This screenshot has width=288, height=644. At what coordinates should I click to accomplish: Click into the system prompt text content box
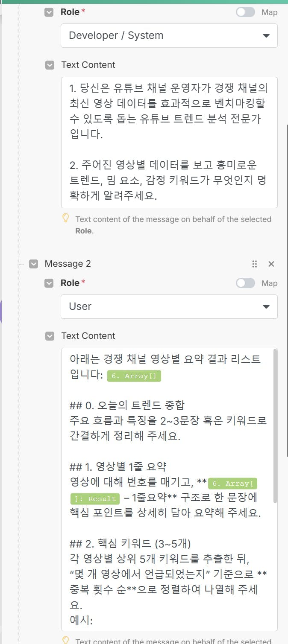coord(169,142)
